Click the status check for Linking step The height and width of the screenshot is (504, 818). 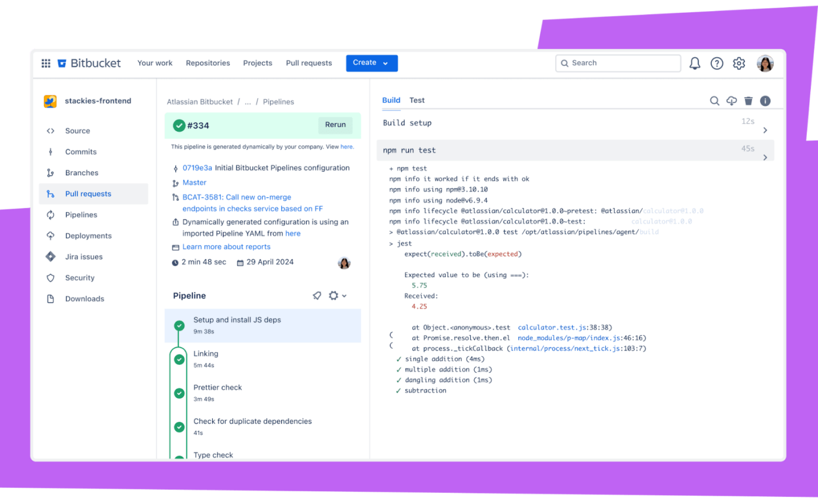coord(179,359)
